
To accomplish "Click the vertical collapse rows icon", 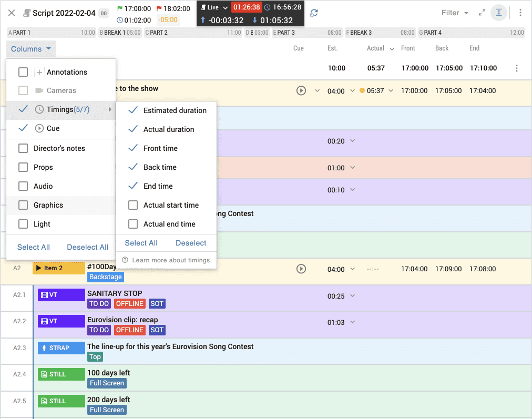I will click(499, 13).
